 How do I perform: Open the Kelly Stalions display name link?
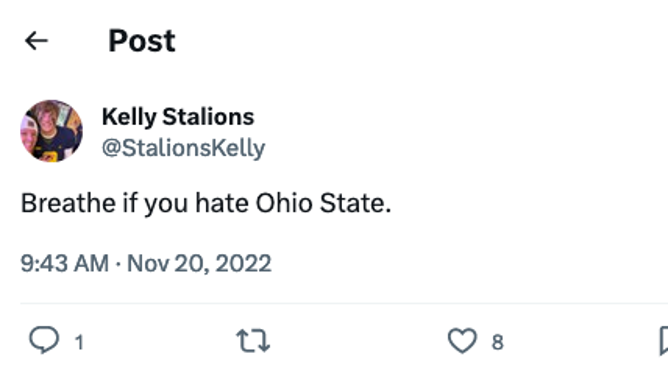click(x=178, y=117)
